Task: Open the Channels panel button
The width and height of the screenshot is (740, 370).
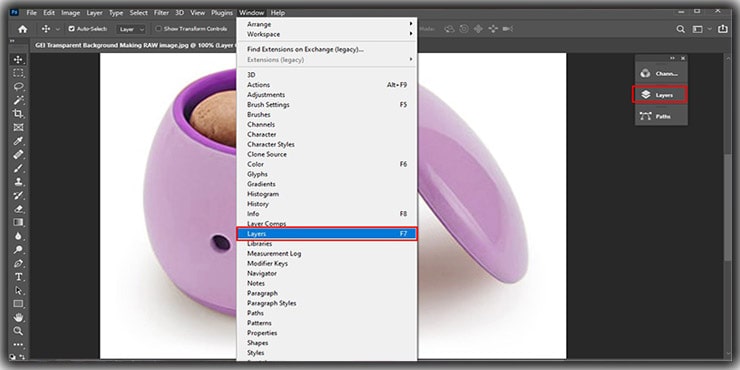Action: [661, 74]
